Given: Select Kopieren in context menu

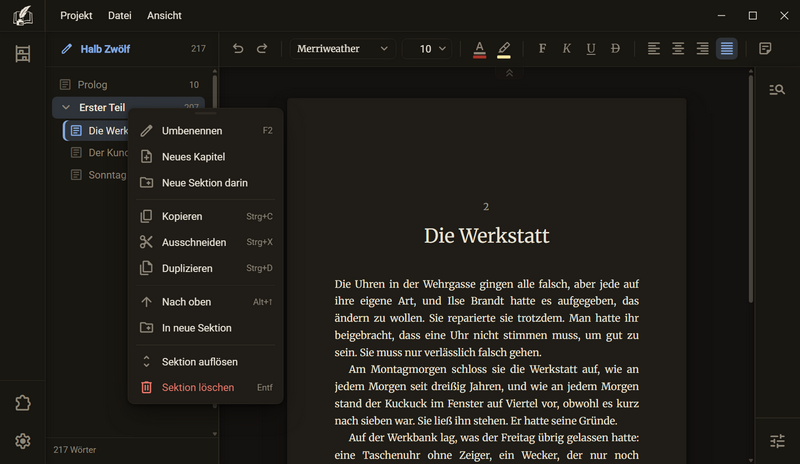Looking at the screenshot, I should coord(206,216).
